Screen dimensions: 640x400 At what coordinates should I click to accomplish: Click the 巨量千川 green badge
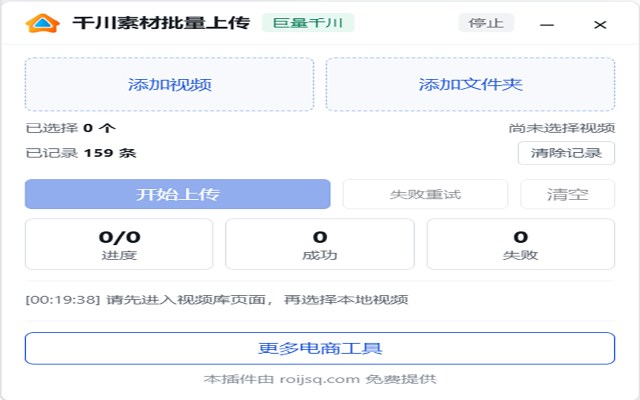(308, 23)
